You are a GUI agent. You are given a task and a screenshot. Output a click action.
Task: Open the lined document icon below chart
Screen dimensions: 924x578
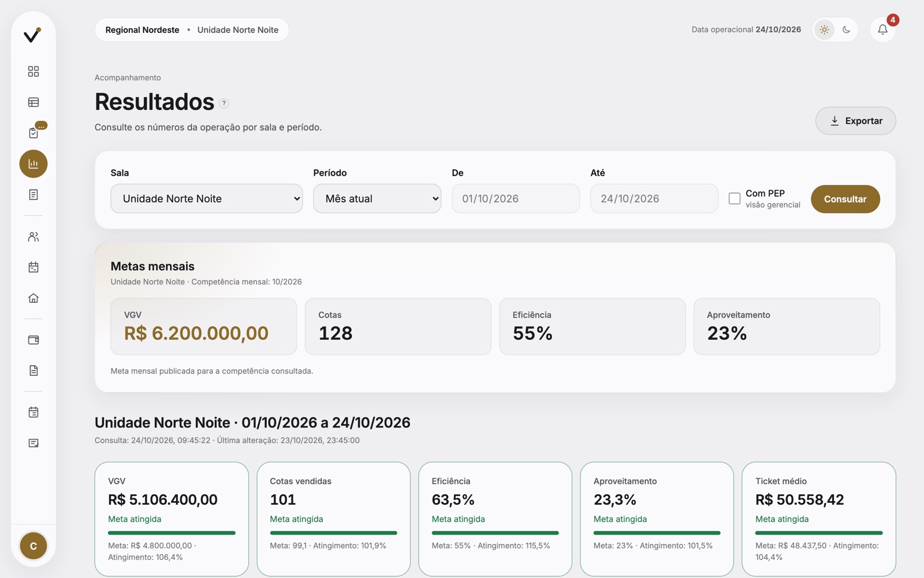tap(33, 195)
